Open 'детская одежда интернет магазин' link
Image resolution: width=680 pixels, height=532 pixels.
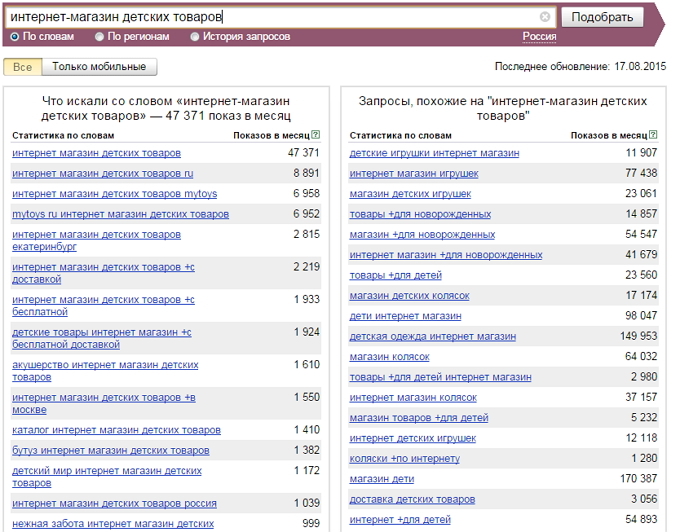(x=433, y=336)
